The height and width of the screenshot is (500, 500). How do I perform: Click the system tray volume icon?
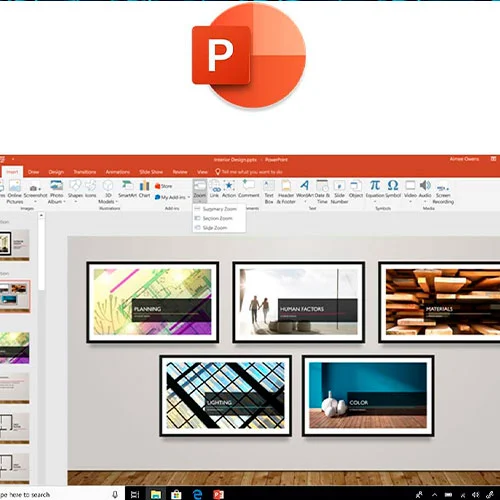click(x=476, y=495)
